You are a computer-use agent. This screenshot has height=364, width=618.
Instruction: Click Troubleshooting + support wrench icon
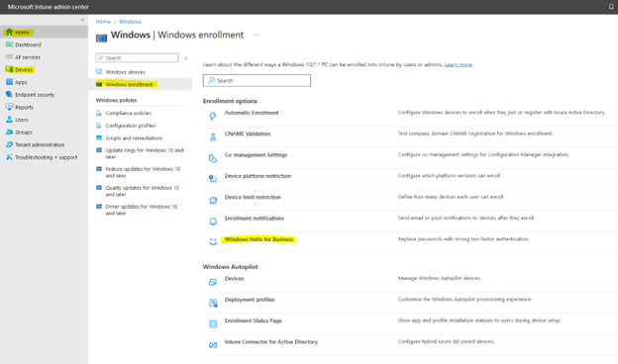tap(10, 157)
